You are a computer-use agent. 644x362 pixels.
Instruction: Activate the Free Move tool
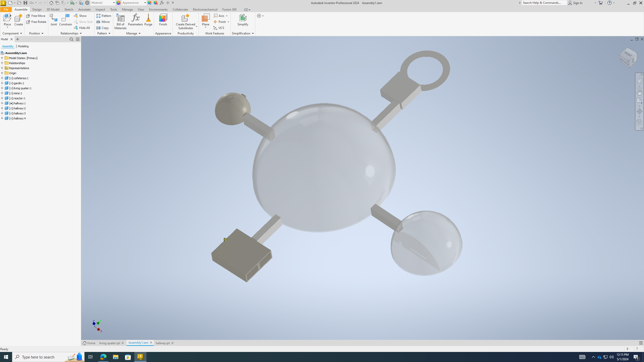pos(36,16)
